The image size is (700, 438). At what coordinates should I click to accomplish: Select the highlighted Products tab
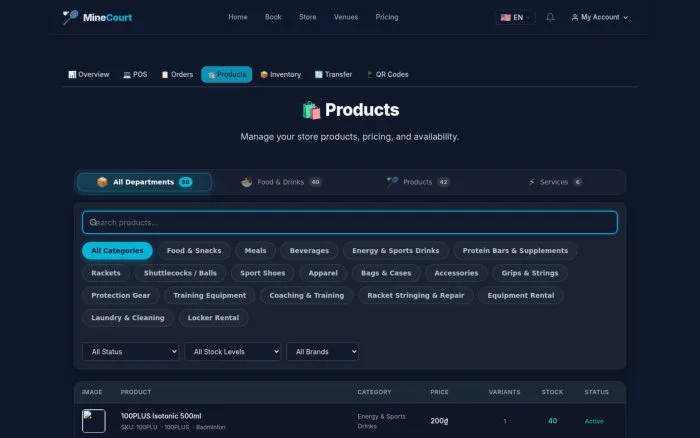pos(227,75)
